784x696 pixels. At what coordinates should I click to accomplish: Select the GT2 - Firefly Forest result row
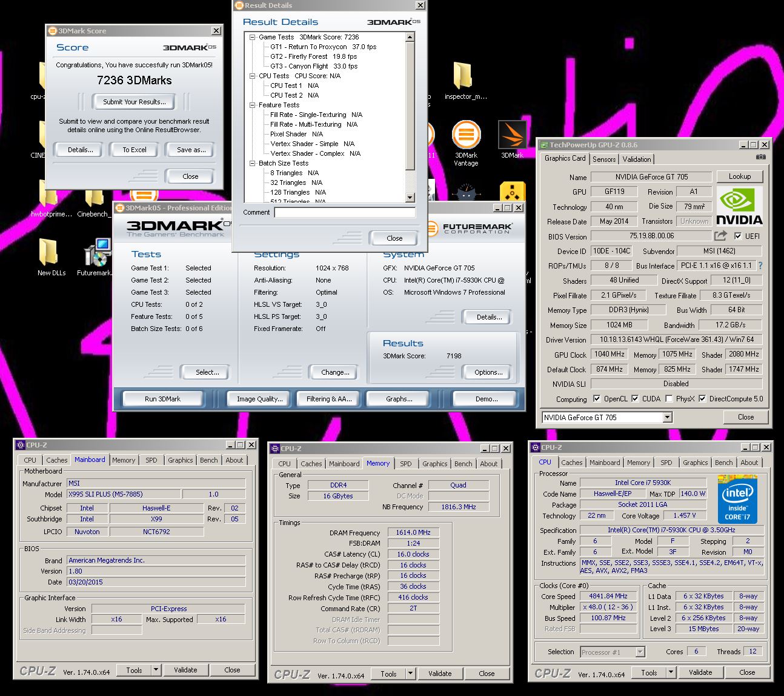pos(314,56)
